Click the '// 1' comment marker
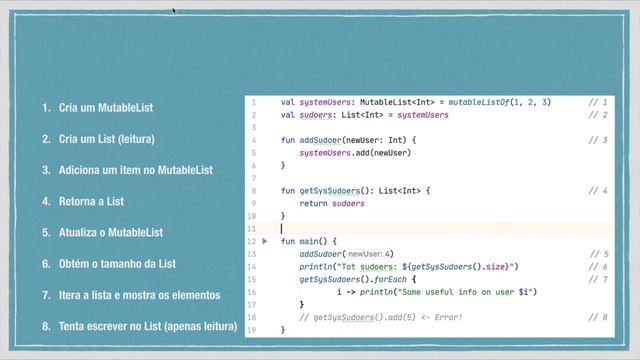The image size is (640, 360). [598, 102]
